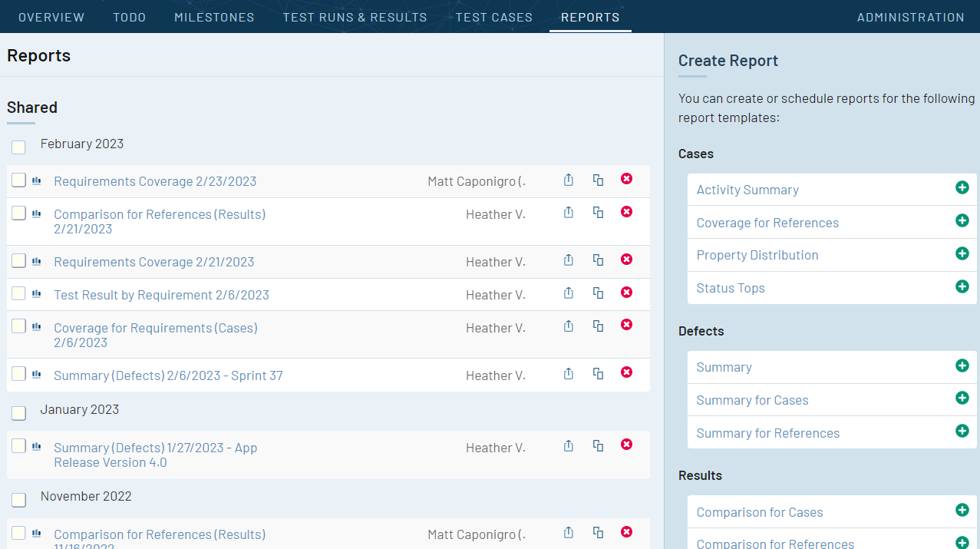Add an Activity Summary report with plus icon

pos(962,188)
